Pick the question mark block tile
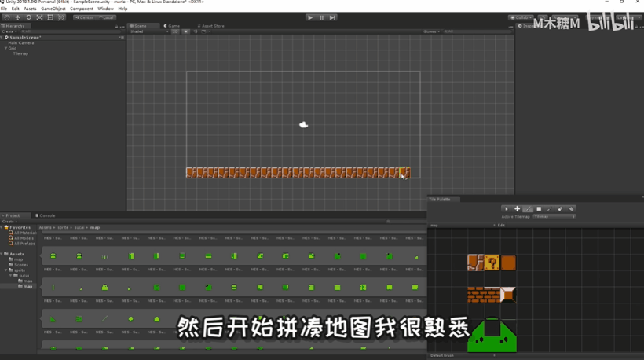The height and width of the screenshot is (360, 644). click(492, 263)
